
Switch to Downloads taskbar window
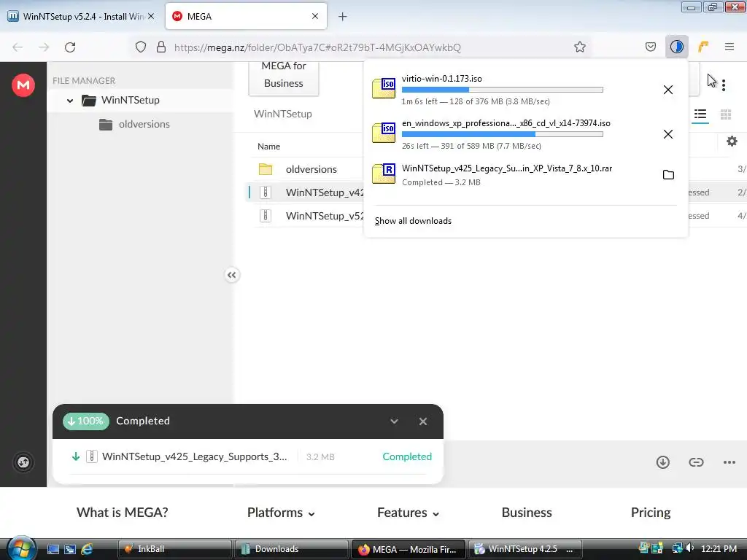291,549
